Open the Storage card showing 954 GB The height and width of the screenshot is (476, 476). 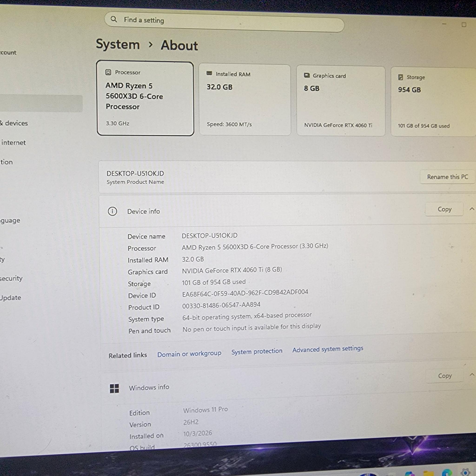[433, 102]
